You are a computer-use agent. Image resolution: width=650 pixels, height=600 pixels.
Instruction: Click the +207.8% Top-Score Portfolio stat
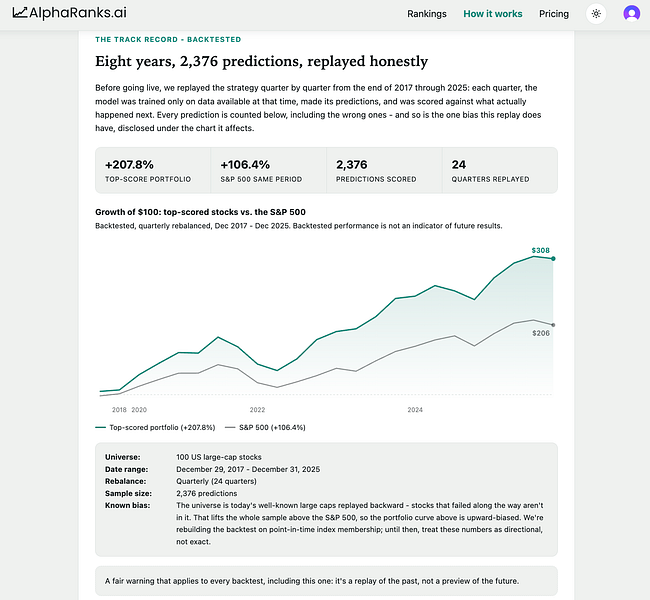pyautogui.click(x=153, y=170)
